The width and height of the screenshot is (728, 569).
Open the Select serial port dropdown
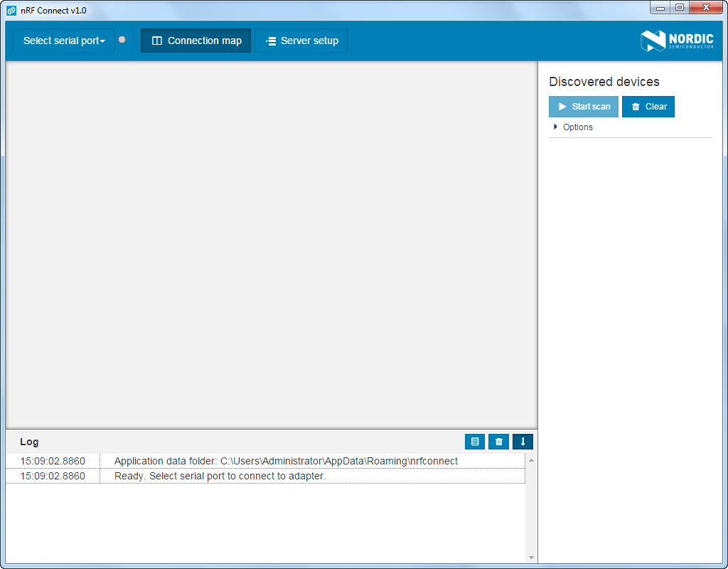coord(63,41)
